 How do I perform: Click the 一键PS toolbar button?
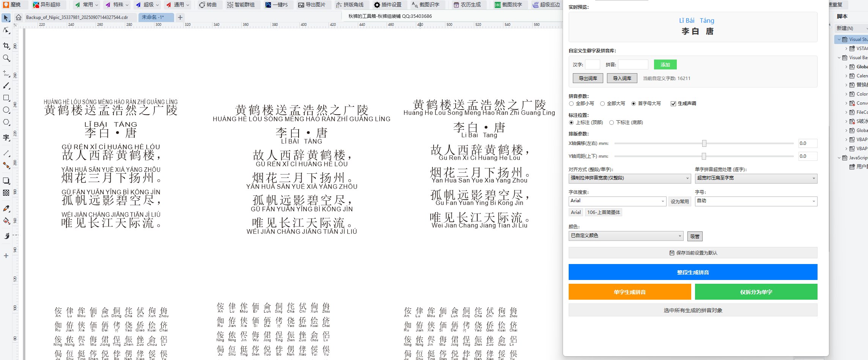[277, 5]
